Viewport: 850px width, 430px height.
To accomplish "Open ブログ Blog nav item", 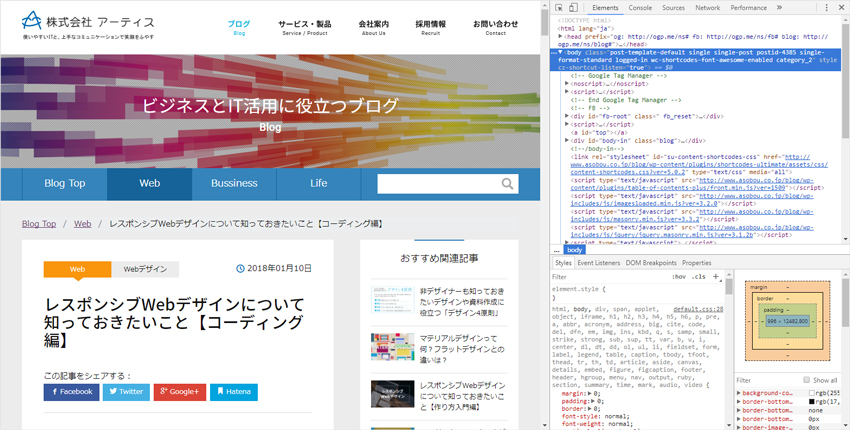I will point(239,27).
